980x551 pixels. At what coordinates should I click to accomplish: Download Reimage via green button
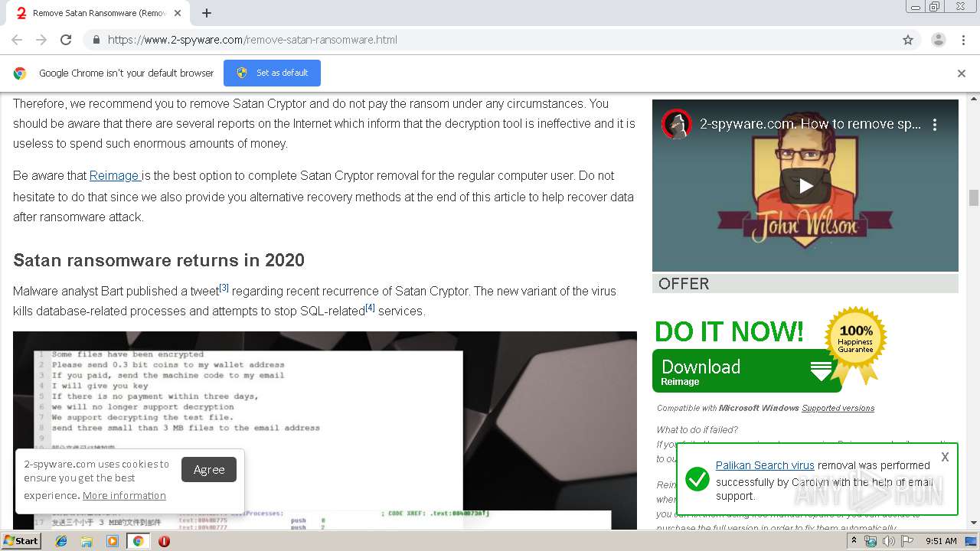pyautogui.click(x=746, y=371)
